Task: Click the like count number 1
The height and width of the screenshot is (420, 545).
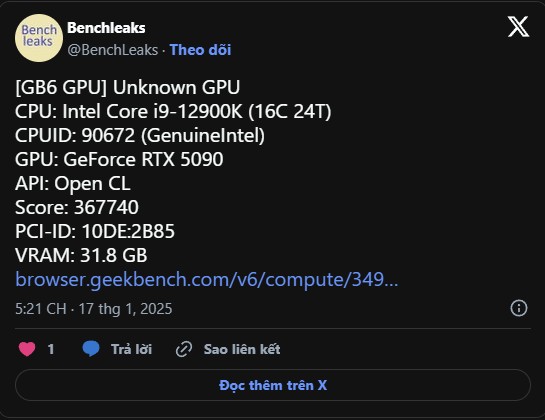Action: 51,349
